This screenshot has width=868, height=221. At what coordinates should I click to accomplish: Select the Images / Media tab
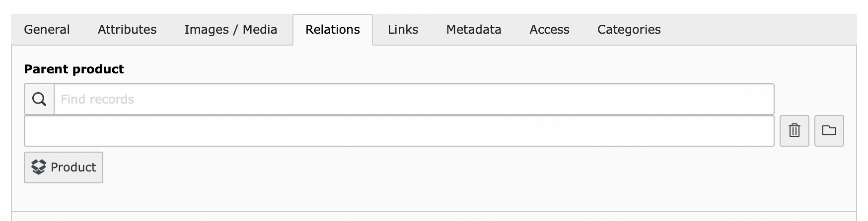231,30
